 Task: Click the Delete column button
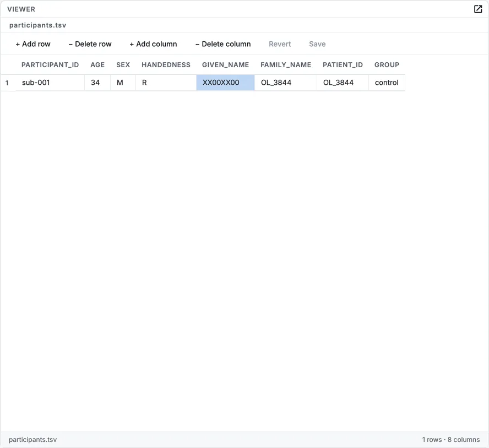point(223,44)
